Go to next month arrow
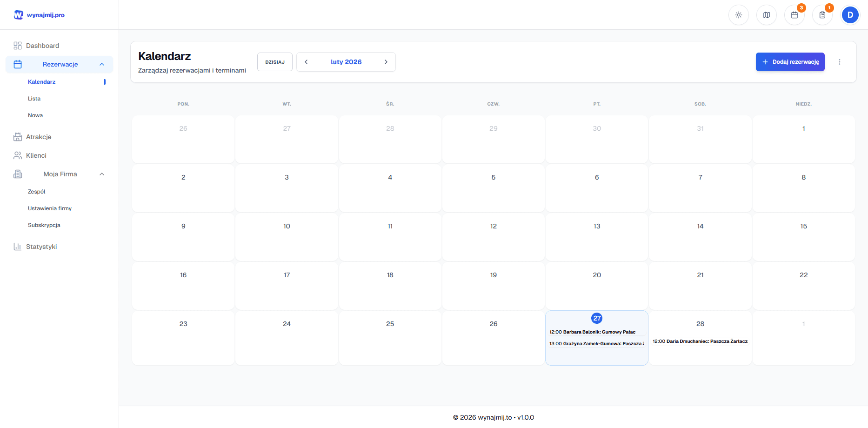The width and height of the screenshot is (868, 428). (x=386, y=62)
